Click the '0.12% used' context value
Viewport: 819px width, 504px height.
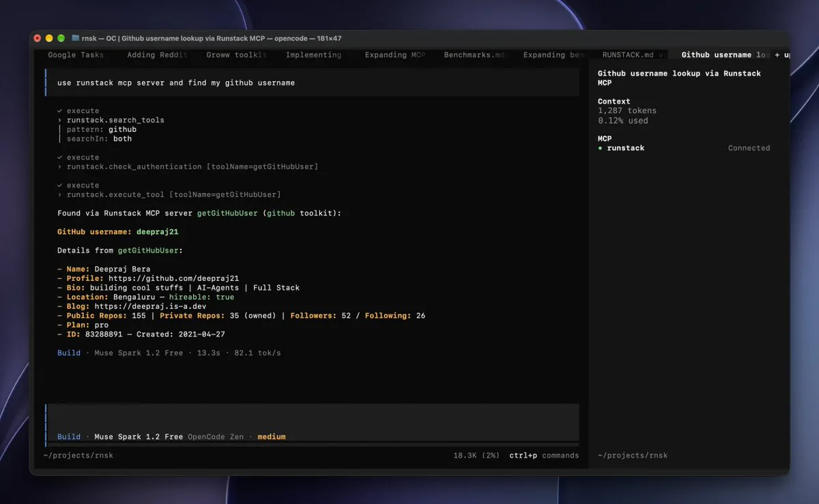(623, 121)
